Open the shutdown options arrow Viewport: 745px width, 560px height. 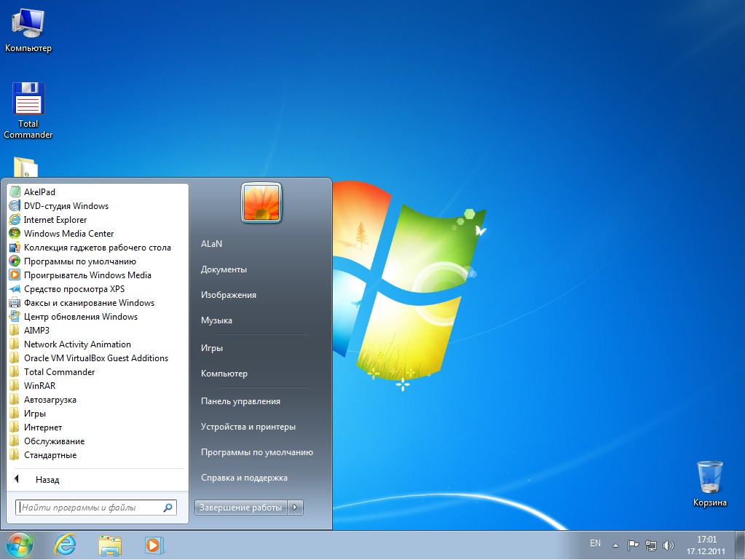pyautogui.click(x=295, y=508)
